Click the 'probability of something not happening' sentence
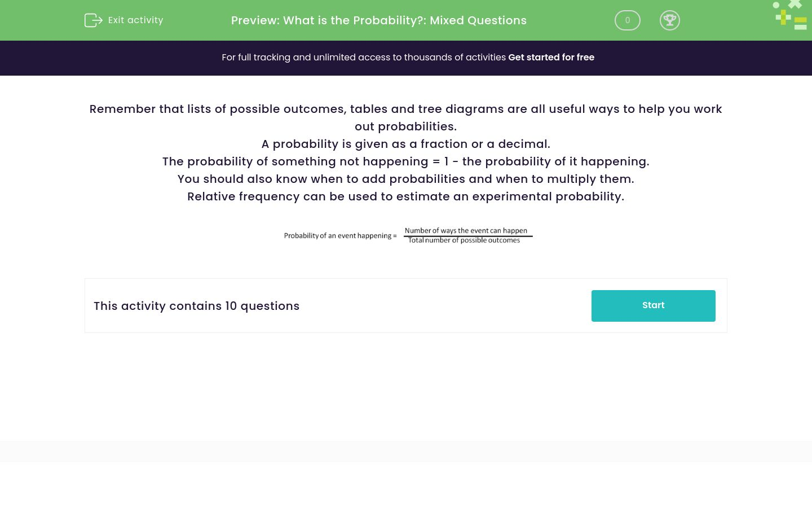The width and height of the screenshot is (812, 508). [x=405, y=161]
